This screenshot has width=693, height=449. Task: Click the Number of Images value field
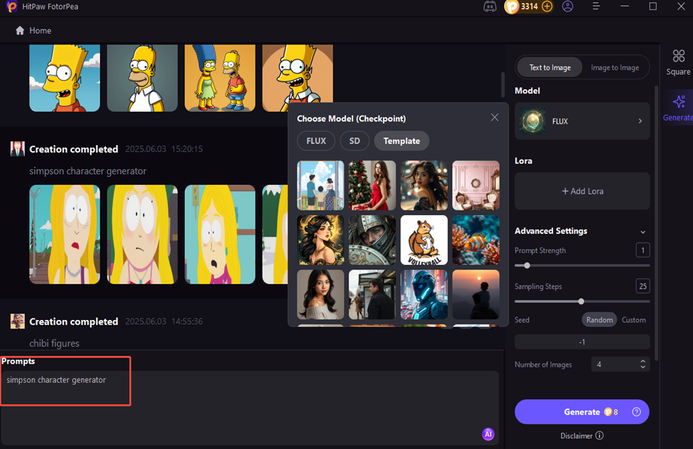point(614,364)
